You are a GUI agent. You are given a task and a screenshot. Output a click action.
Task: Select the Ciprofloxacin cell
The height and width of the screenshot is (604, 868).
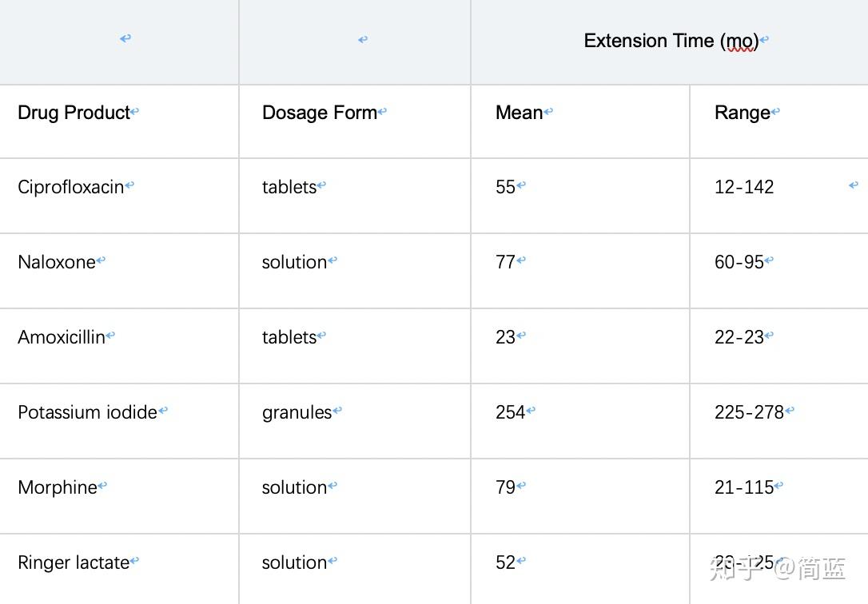coord(71,187)
